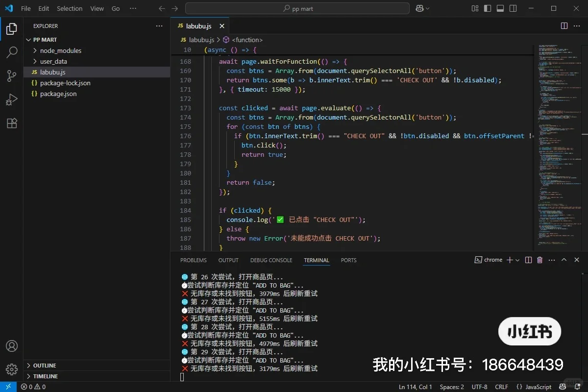
Task: Switch to the OUTPUT panel tab
Action: 228,260
